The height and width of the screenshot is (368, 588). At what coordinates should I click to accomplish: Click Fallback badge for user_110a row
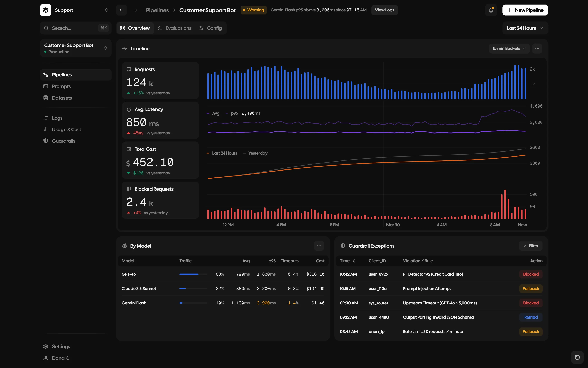coord(531,289)
